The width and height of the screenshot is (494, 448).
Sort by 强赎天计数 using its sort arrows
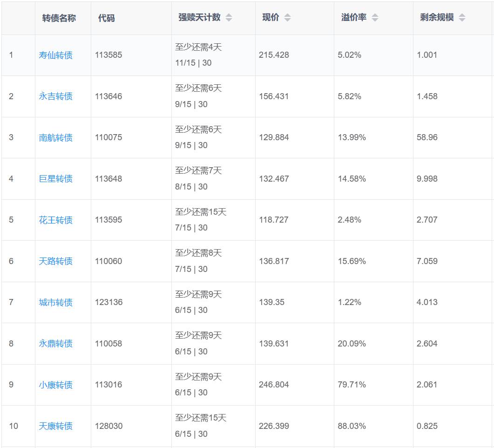(229, 18)
